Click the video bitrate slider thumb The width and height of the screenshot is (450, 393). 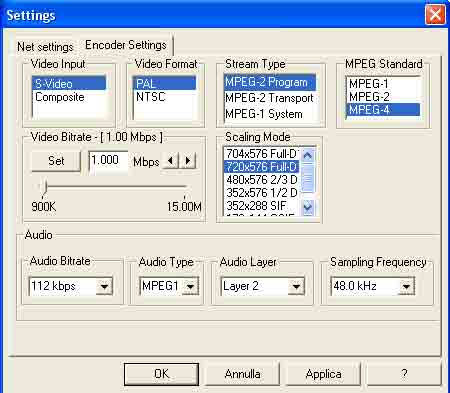tap(44, 187)
